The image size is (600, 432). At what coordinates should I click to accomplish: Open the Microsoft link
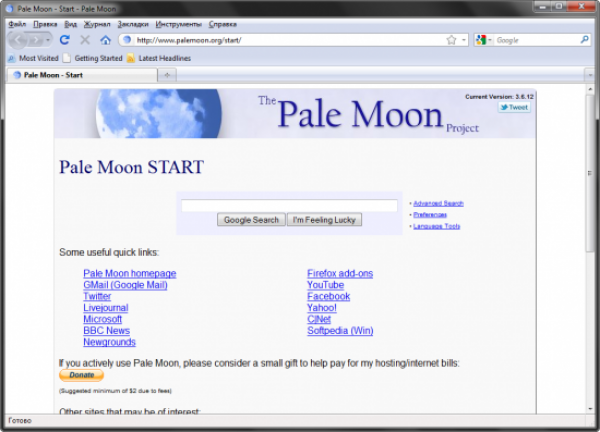click(103, 319)
